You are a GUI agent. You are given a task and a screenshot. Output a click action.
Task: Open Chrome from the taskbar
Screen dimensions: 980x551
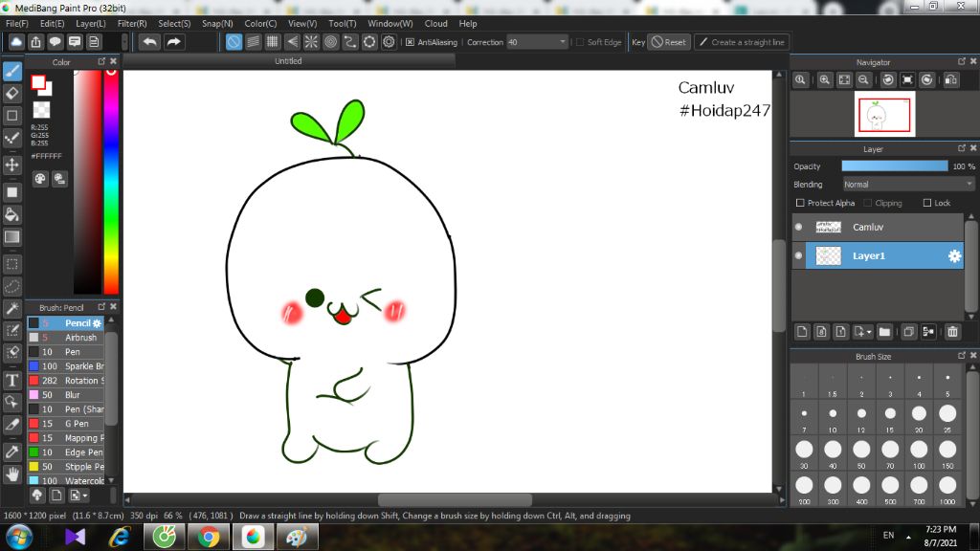(x=209, y=538)
